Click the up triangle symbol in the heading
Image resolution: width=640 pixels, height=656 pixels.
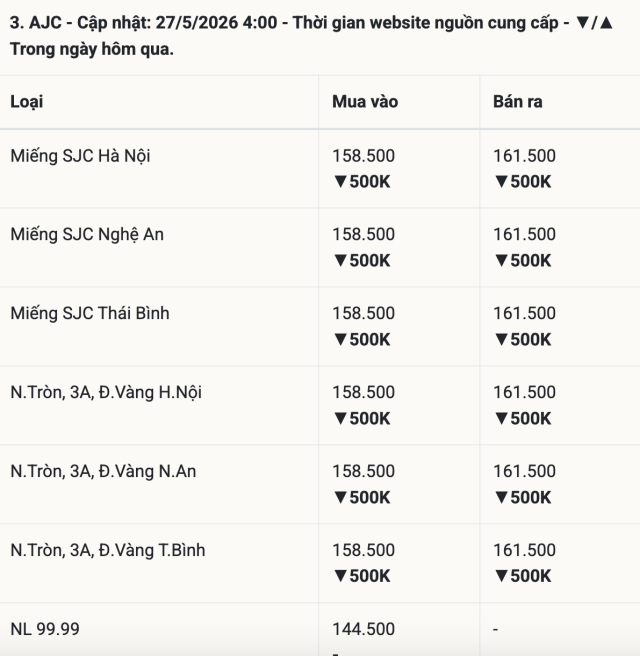pyautogui.click(x=606, y=23)
